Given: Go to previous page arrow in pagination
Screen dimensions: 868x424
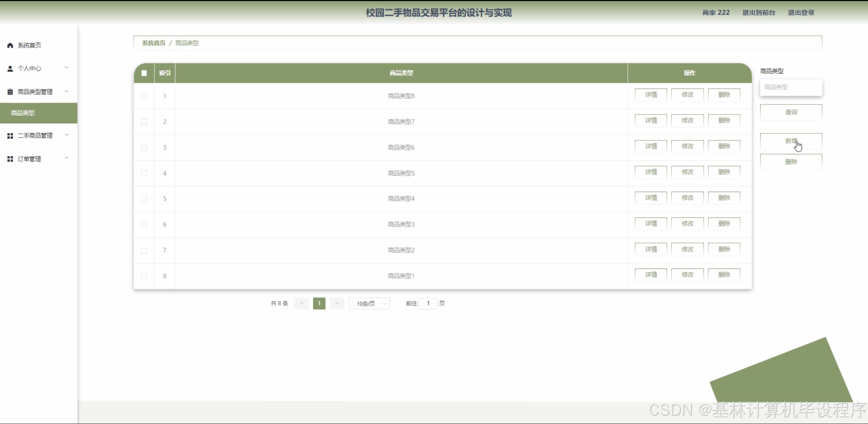Looking at the screenshot, I should (302, 303).
